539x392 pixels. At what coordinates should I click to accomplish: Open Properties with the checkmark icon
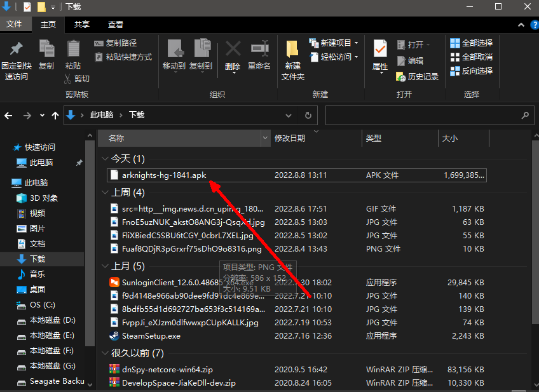click(380, 50)
